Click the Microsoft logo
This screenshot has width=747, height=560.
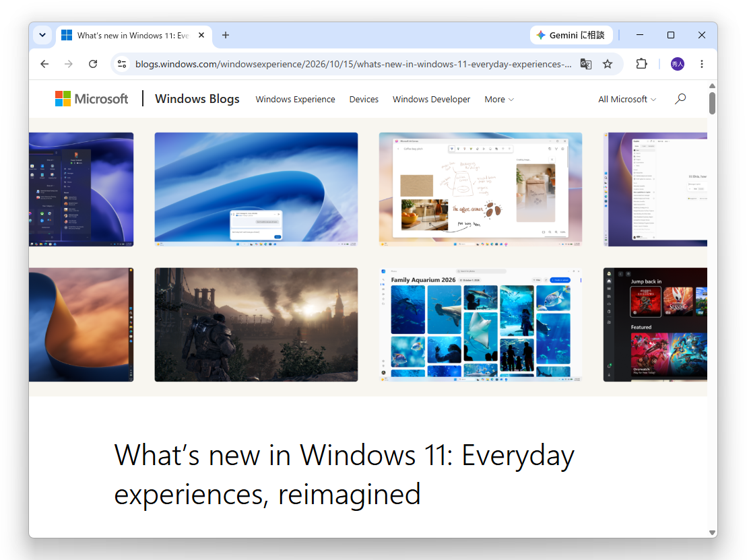pos(92,98)
